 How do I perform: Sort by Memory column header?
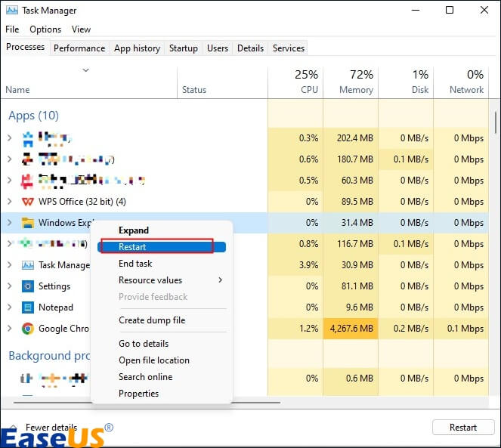click(x=351, y=82)
